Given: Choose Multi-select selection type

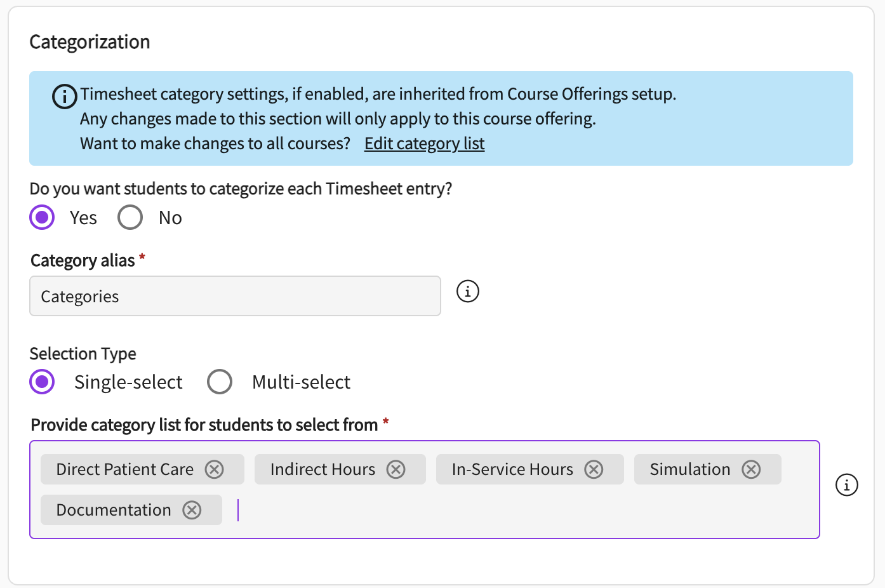Looking at the screenshot, I should 220,382.
